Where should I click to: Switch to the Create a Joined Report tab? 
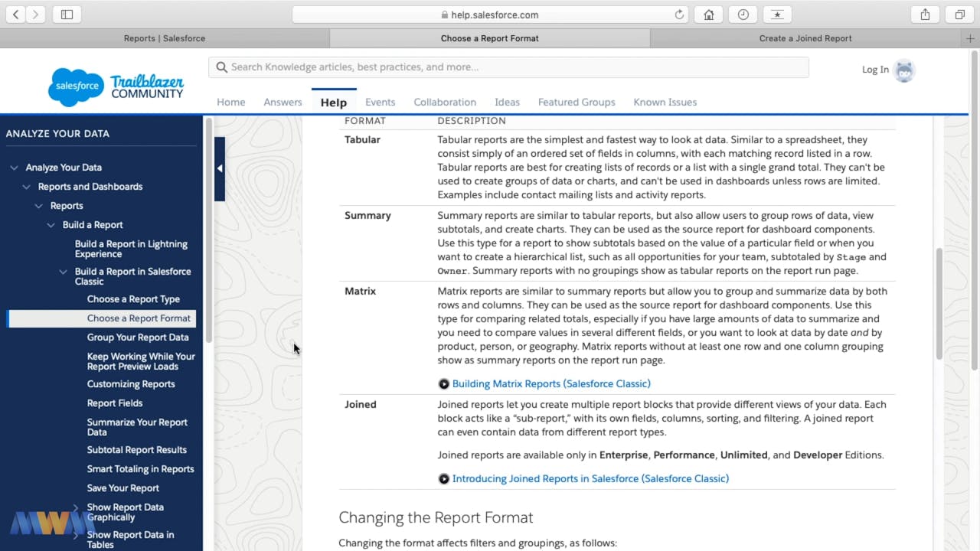click(x=805, y=38)
